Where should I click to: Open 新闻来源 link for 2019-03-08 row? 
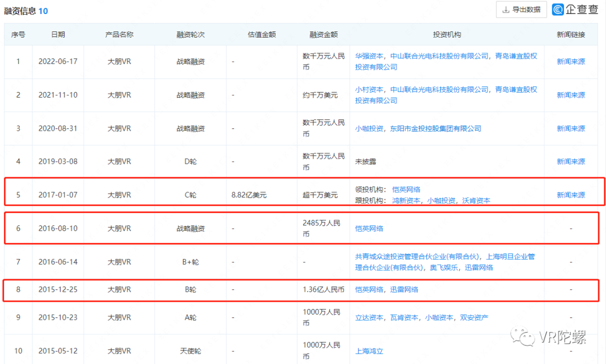pyautogui.click(x=571, y=162)
